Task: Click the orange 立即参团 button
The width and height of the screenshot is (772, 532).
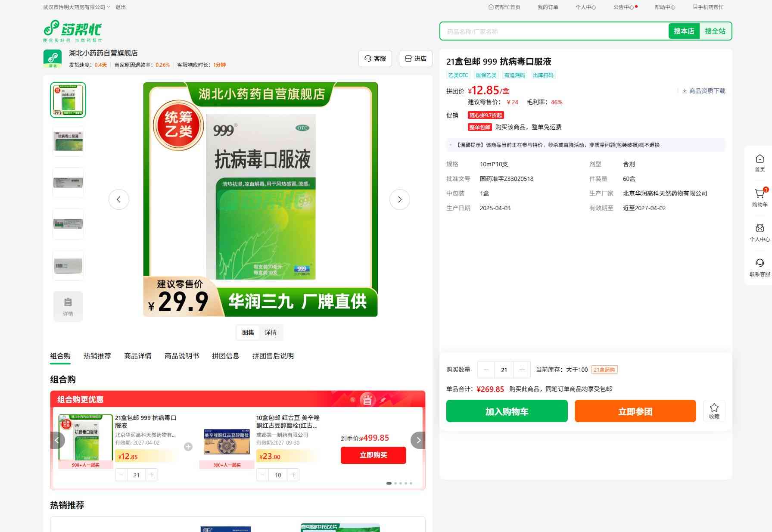Action: (x=635, y=411)
